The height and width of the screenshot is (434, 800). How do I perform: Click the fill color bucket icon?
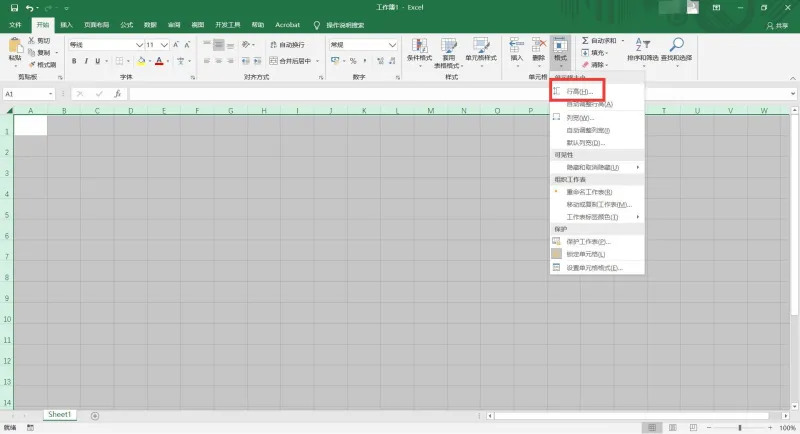(x=141, y=61)
